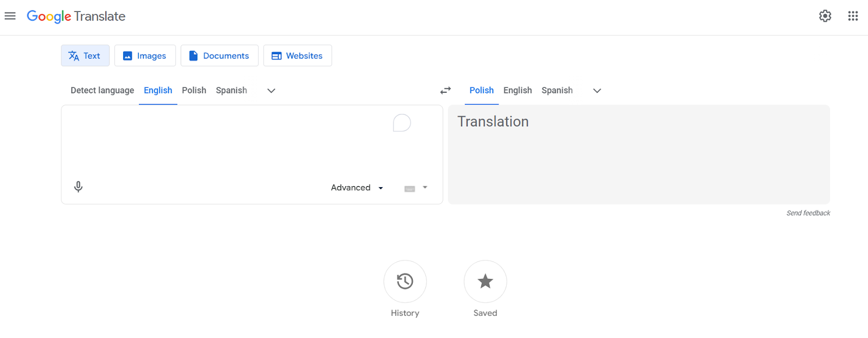
Task: Open the hamburger main menu
Action: (x=10, y=16)
